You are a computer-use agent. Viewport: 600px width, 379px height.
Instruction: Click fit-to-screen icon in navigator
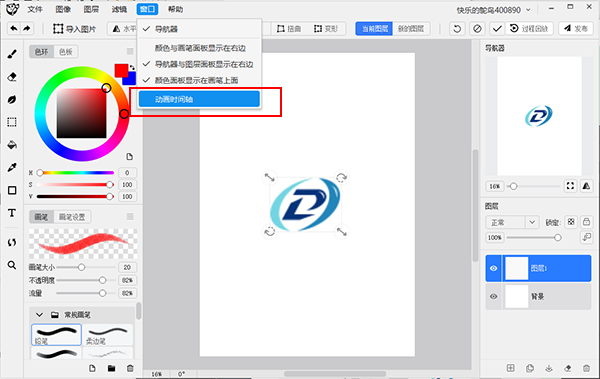(x=570, y=186)
